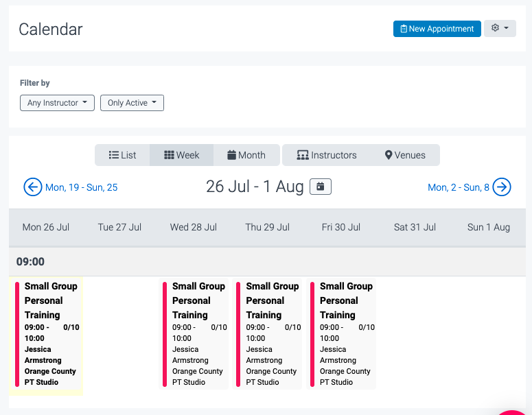
Task: Go to Mon, 2 - Sun, 8 week
Action: [x=459, y=187]
